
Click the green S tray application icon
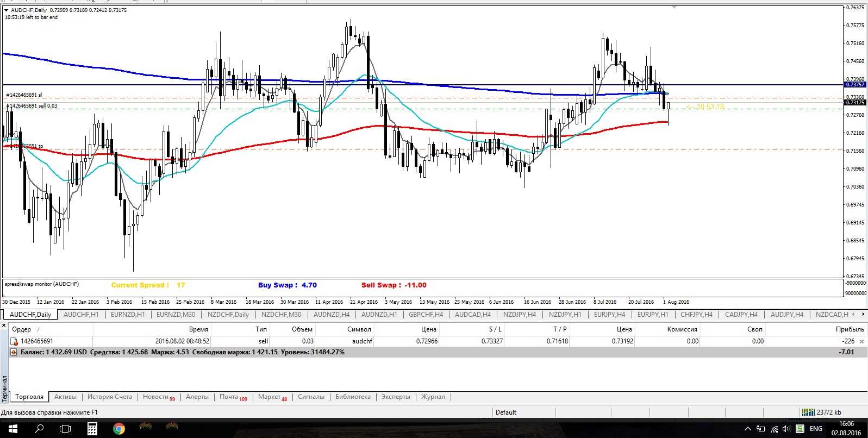(x=800, y=429)
